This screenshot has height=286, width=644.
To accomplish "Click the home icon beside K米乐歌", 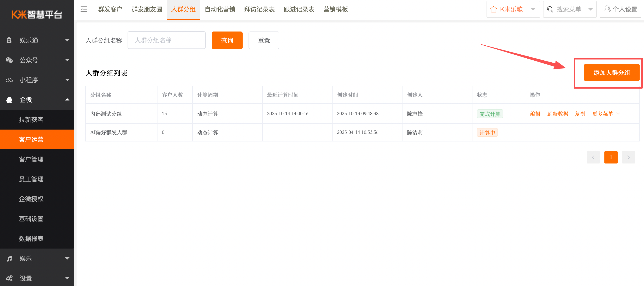I will point(493,9).
